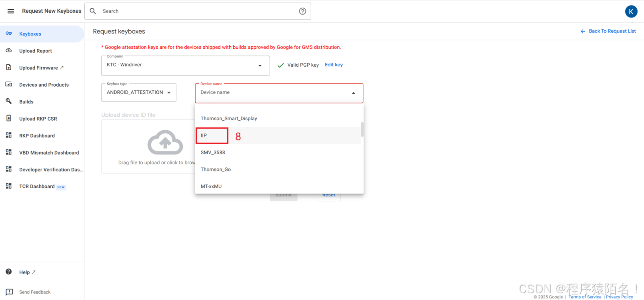The width and height of the screenshot is (644, 300).
Task: Click into the Search field
Action: point(198,11)
